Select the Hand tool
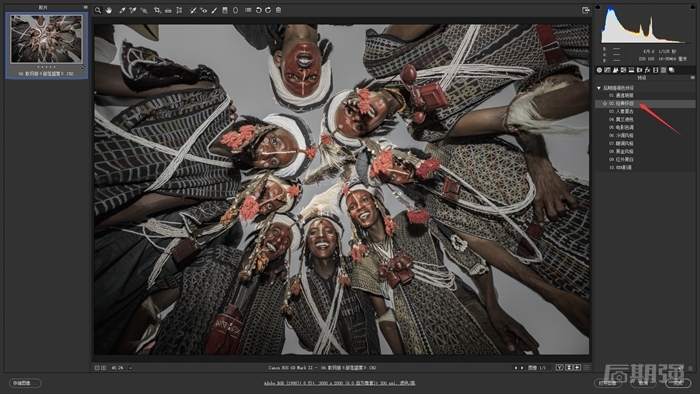Viewport: 700px width, 394px height. pyautogui.click(x=108, y=10)
